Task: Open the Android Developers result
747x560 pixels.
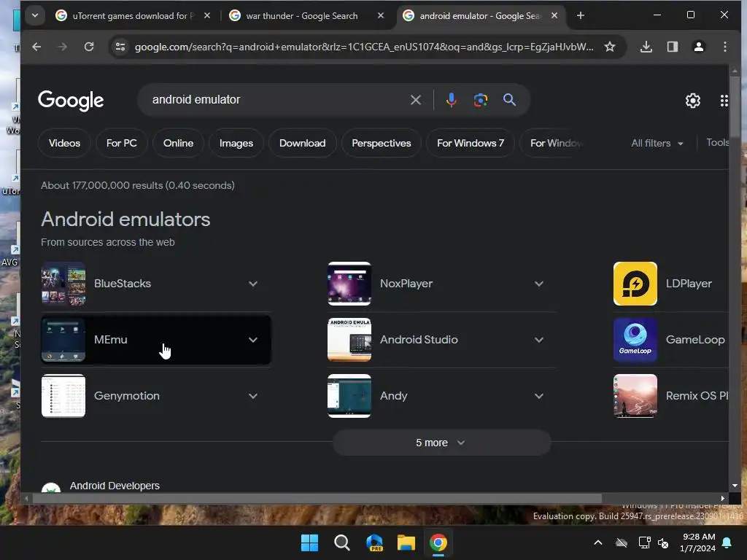Action: pos(115,486)
